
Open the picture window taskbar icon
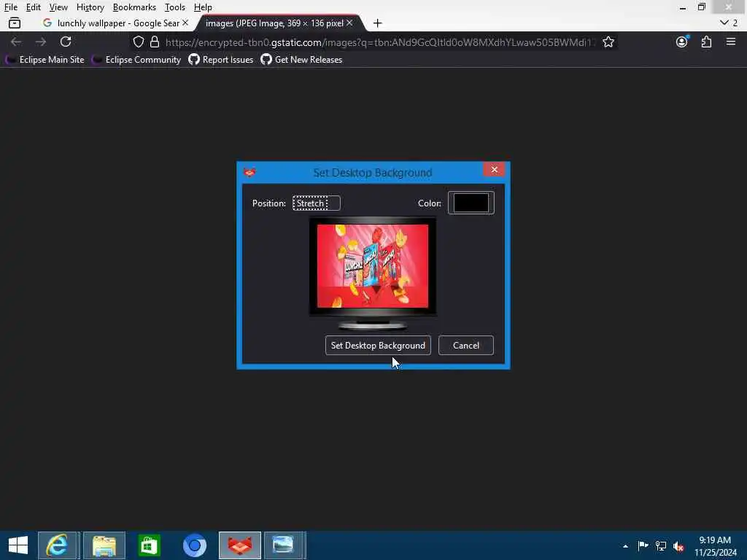(283, 545)
